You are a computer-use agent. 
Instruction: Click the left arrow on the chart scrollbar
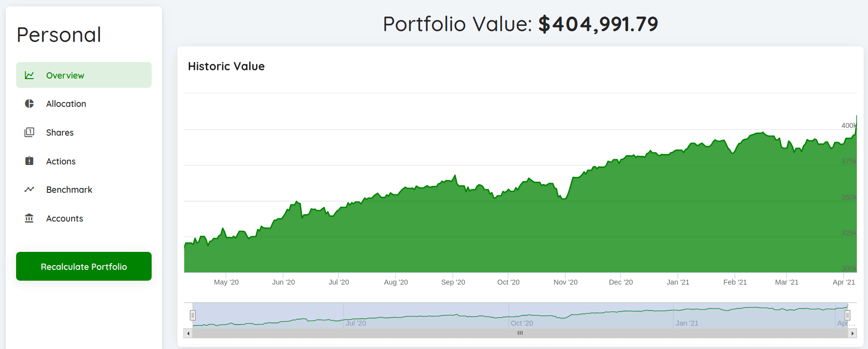point(188,333)
